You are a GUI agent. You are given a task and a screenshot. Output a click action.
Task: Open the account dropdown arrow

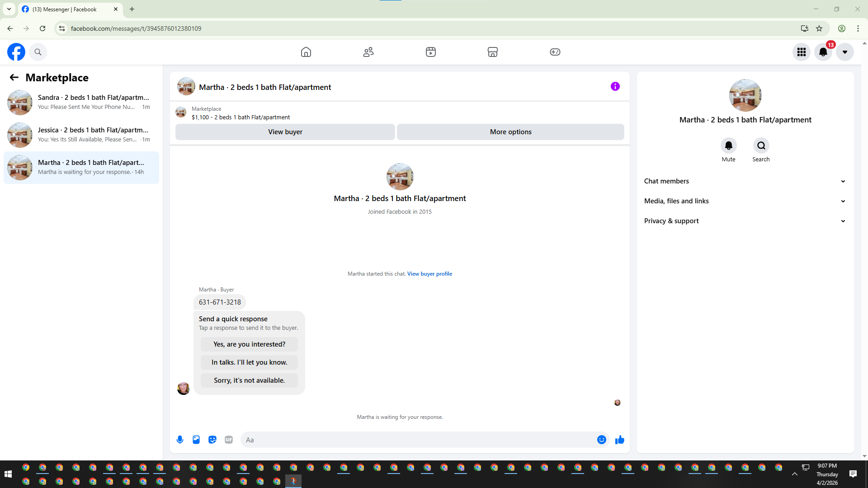tap(845, 52)
